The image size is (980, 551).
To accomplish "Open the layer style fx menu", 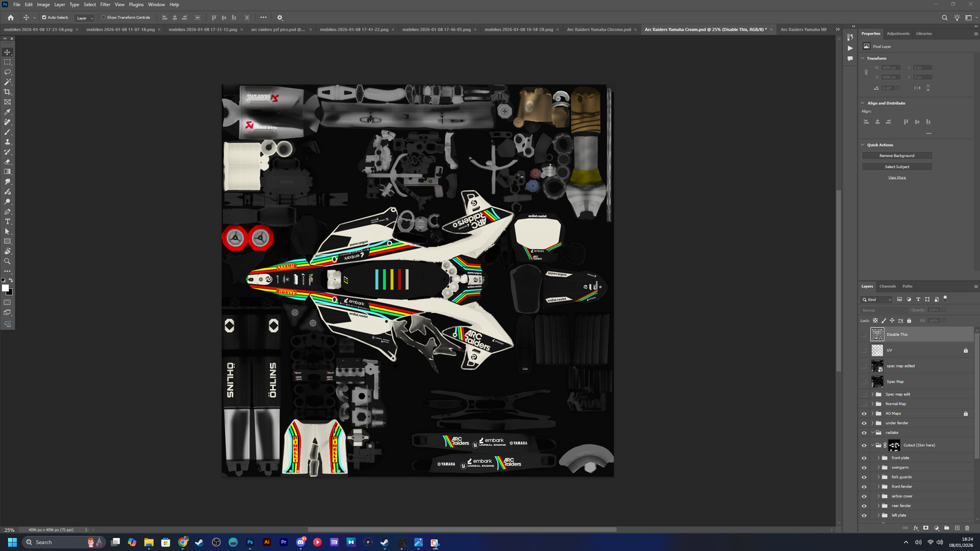I will [x=916, y=528].
